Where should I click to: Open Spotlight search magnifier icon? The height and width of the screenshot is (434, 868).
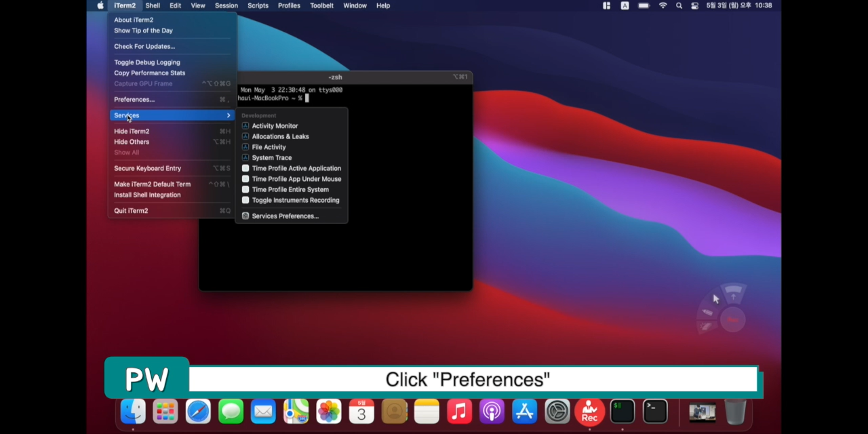679,5
